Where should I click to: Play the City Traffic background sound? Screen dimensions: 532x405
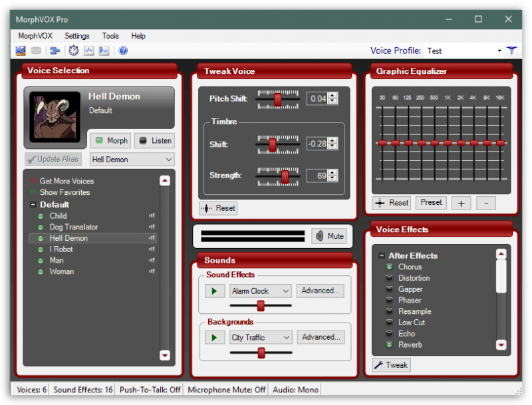coord(214,337)
